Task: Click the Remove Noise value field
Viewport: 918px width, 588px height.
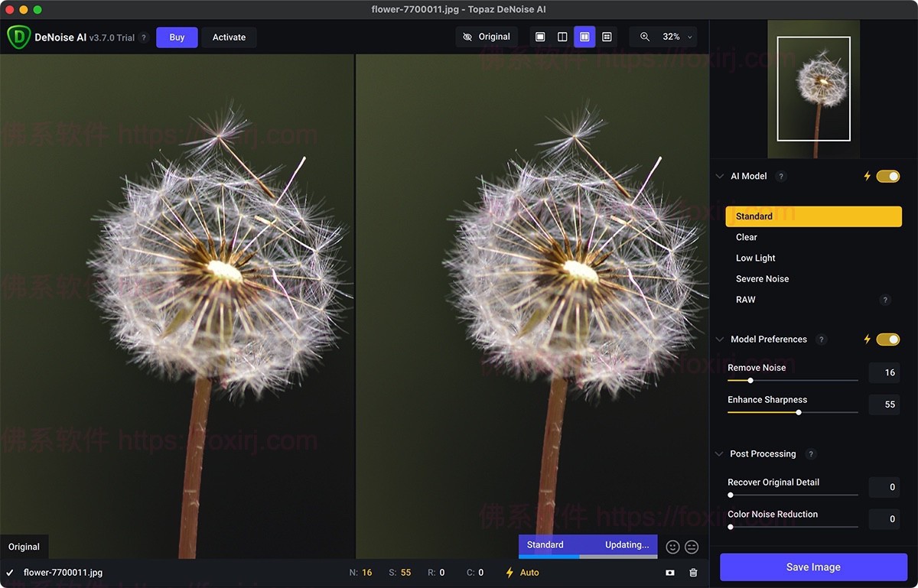Action: (884, 373)
